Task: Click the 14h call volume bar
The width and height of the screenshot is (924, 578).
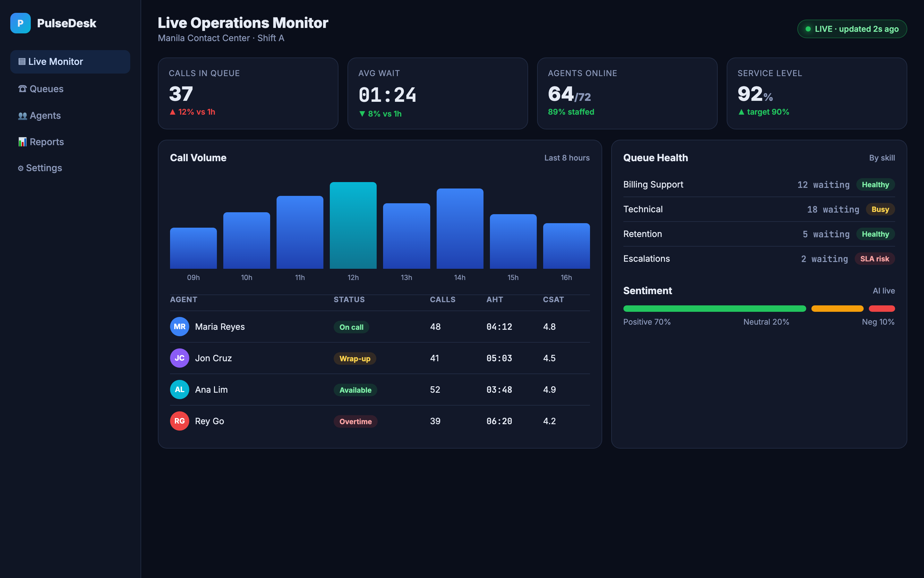Action: (x=460, y=229)
